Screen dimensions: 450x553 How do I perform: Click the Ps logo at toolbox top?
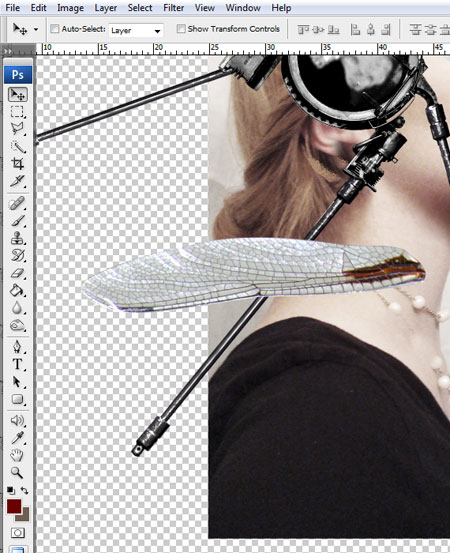tap(18, 74)
